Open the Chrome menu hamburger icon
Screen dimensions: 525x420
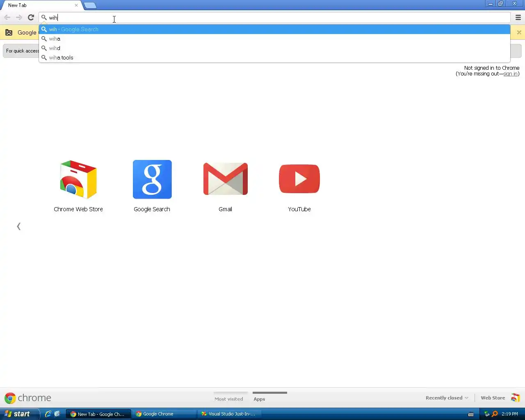518,18
